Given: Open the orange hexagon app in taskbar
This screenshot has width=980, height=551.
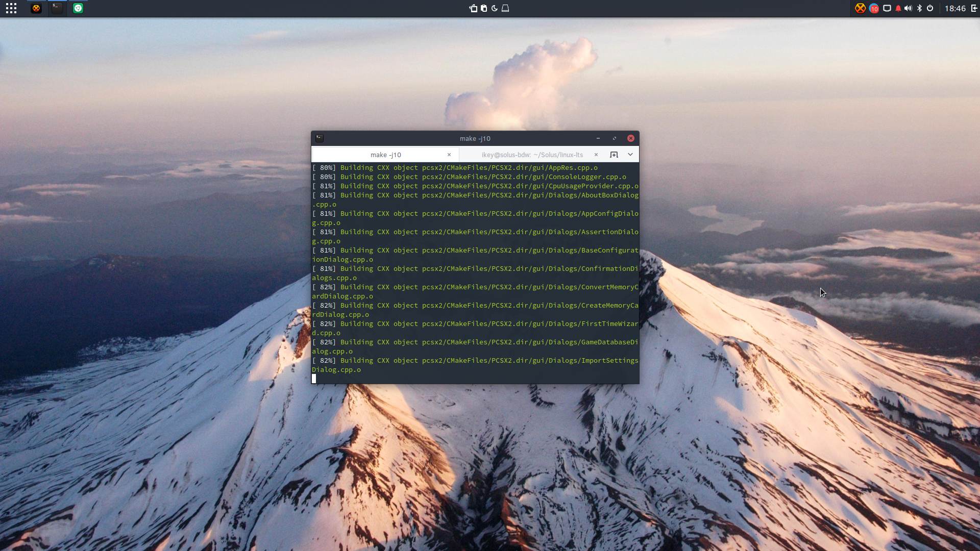Looking at the screenshot, I should pos(36,8).
